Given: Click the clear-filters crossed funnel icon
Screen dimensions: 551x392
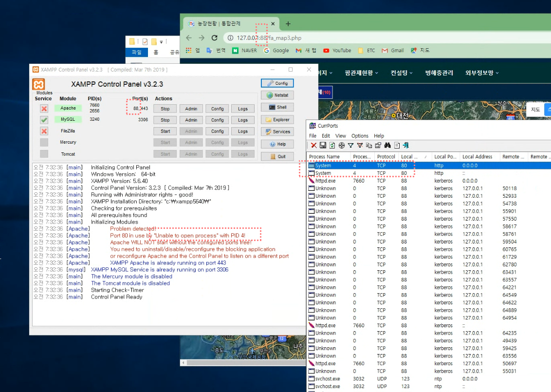Looking at the screenshot, I should point(360,145).
